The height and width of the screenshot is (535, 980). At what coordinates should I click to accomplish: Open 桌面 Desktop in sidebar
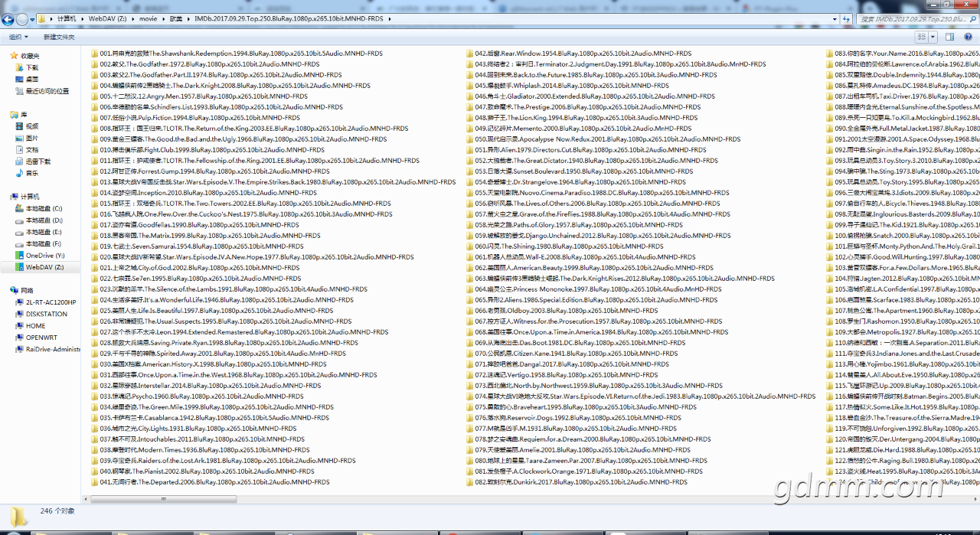point(31,79)
